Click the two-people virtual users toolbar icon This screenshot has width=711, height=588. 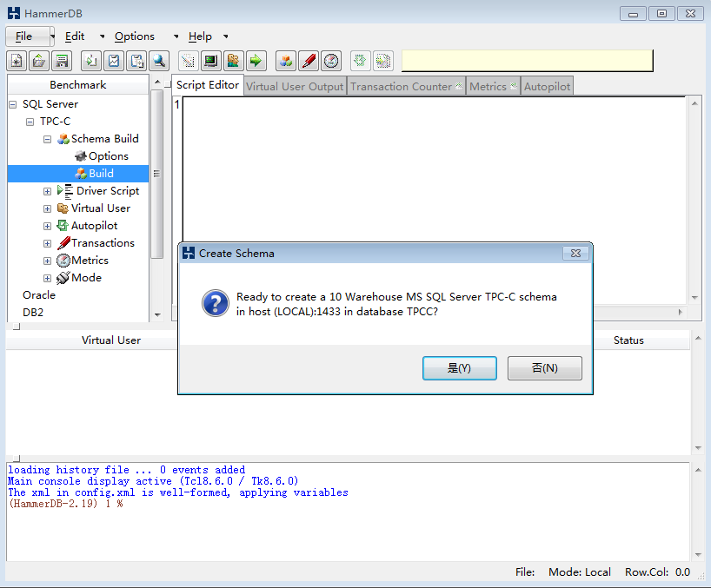[x=234, y=61]
